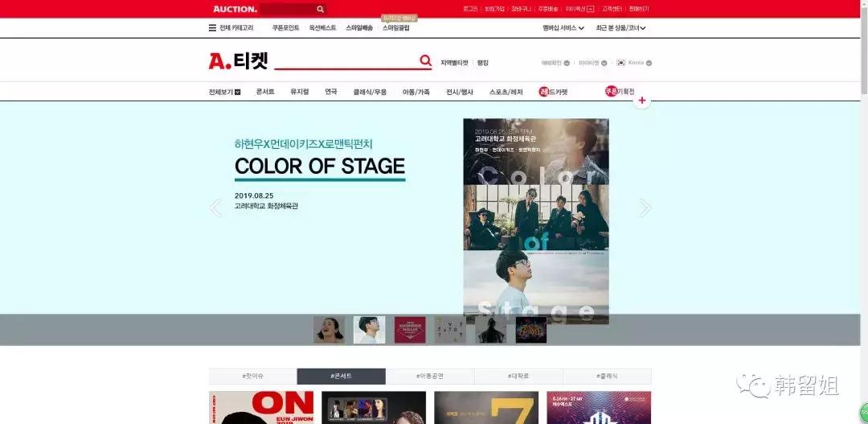Open the yellow number 7 concert card
Screen dimensions: 868x424
[486, 408]
